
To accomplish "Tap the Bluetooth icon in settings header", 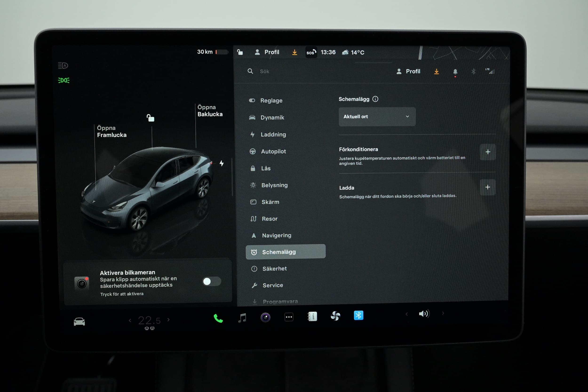I will pos(473,72).
